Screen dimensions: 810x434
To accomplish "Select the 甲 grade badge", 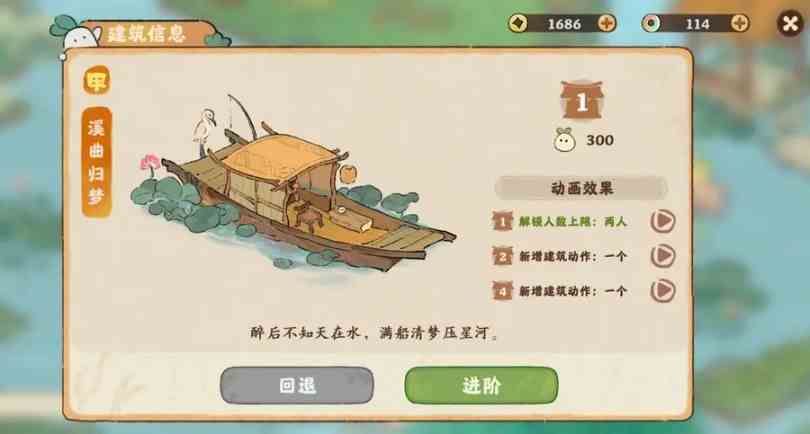I will pos(97,81).
